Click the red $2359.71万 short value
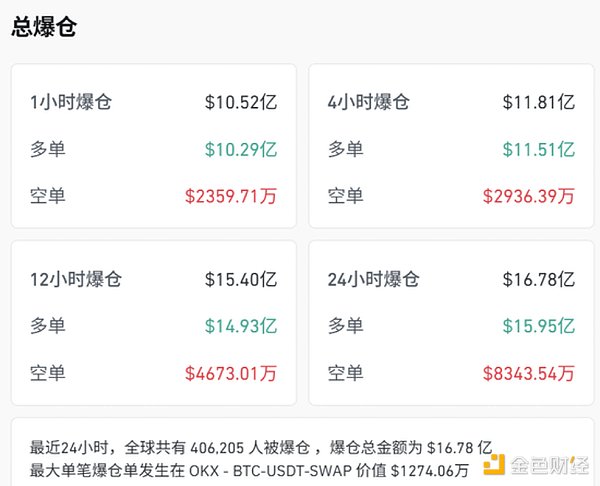The height and width of the screenshot is (486, 600). point(230,196)
